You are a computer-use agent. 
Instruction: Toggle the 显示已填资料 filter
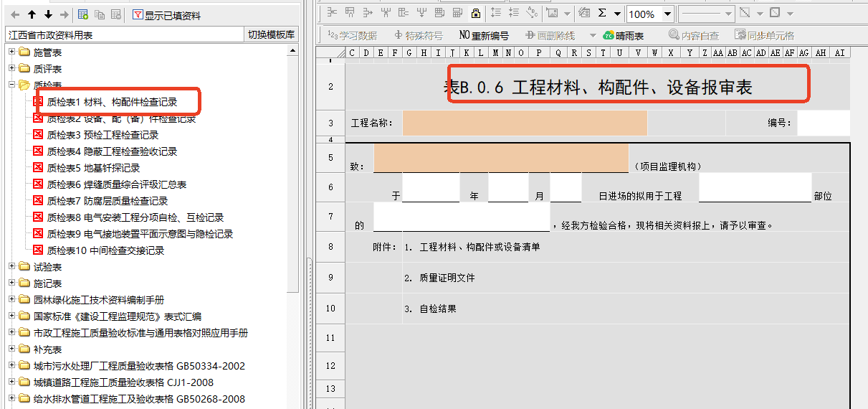click(166, 15)
